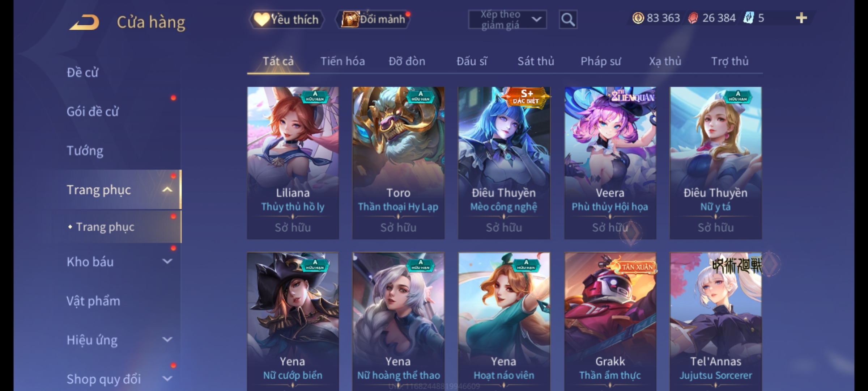Expand the Shop quy đổi section

tap(167, 379)
